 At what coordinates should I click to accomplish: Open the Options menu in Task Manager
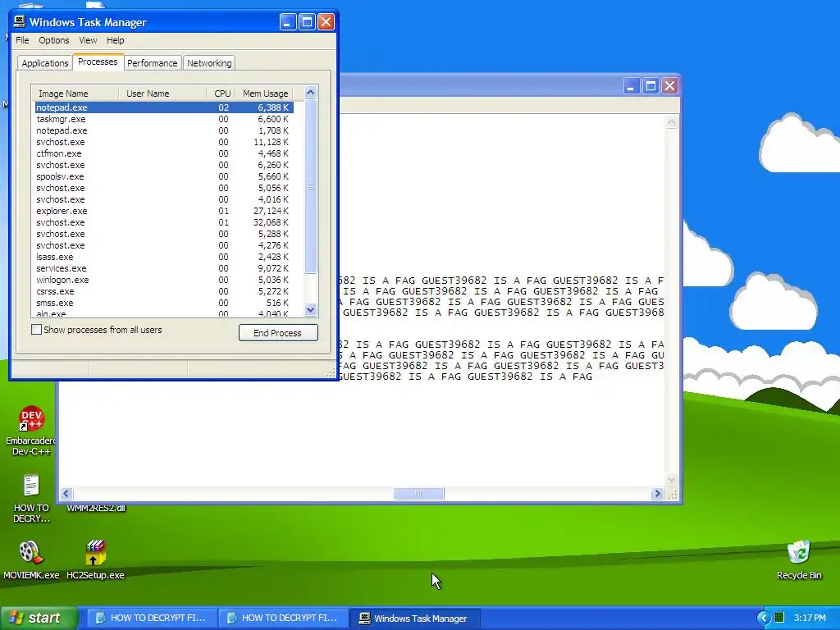point(53,40)
